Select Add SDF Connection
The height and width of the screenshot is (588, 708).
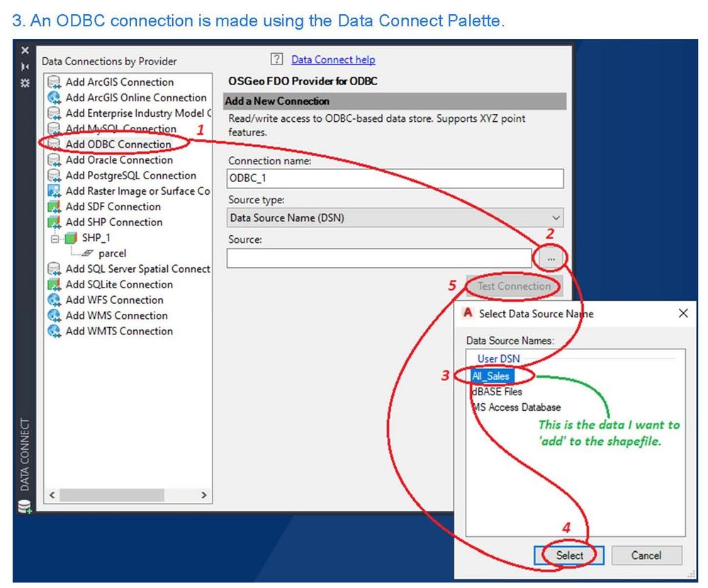click(x=113, y=207)
